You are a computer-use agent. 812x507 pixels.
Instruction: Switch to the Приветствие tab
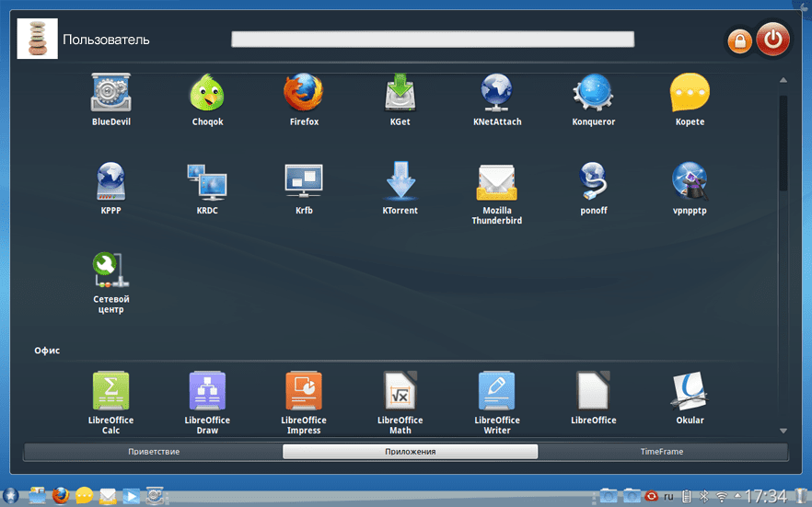154,452
